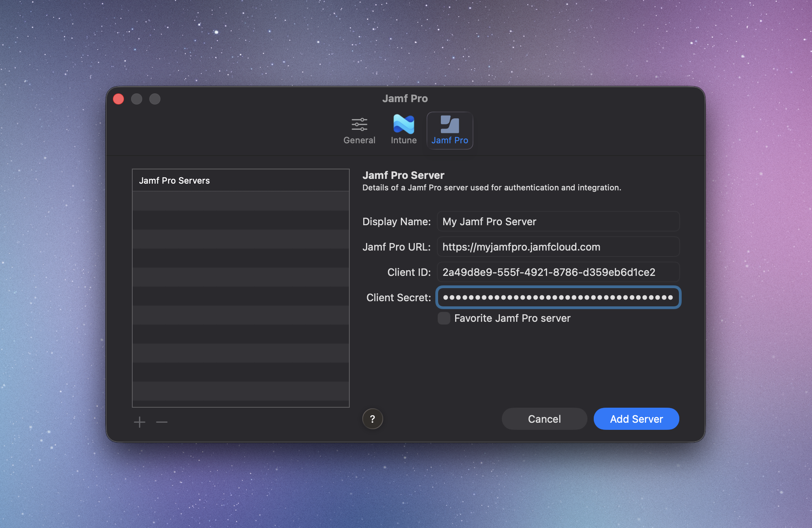This screenshot has height=528, width=812.
Task: Click the minus icon to remove a server
Action: (162, 422)
